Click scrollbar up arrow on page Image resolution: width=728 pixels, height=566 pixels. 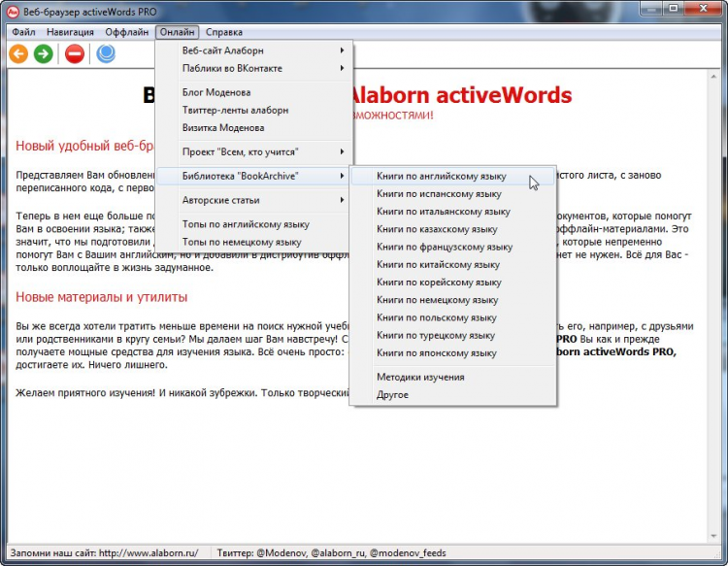pyautogui.click(x=713, y=76)
